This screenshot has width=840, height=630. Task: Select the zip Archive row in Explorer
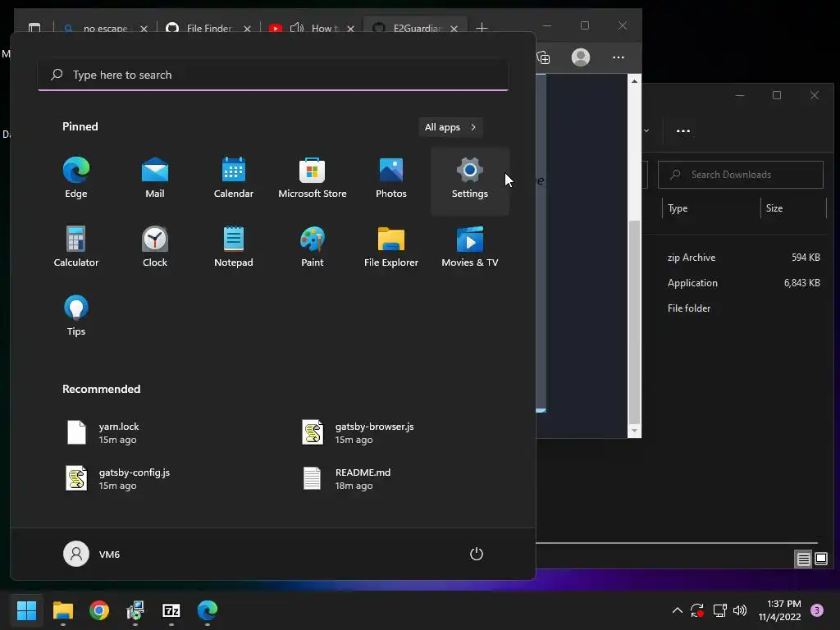click(736, 258)
